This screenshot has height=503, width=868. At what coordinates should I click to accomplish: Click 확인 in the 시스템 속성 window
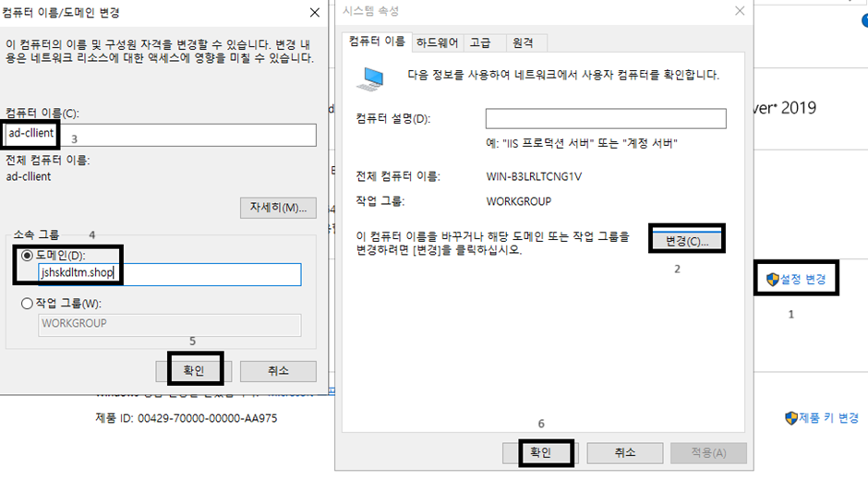click(x=540, y=452)
